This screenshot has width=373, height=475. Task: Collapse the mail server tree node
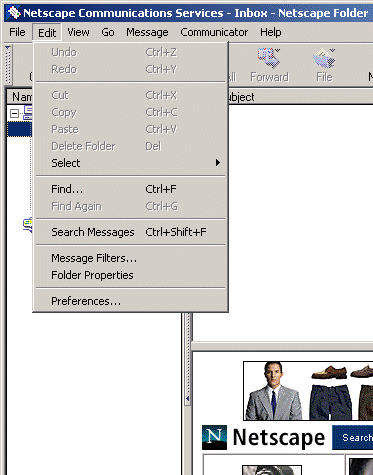(14, 114)
